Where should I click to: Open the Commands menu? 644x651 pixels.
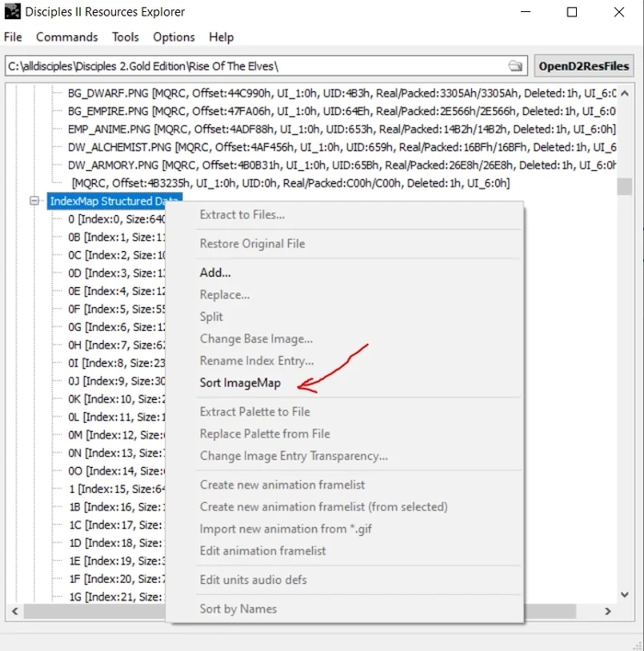click(66, 37)
